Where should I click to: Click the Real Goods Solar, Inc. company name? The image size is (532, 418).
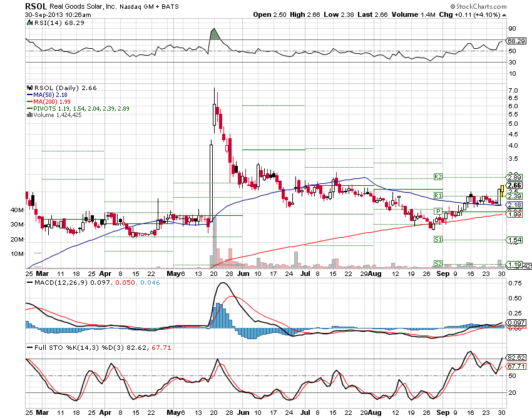(x=83, y=6)
